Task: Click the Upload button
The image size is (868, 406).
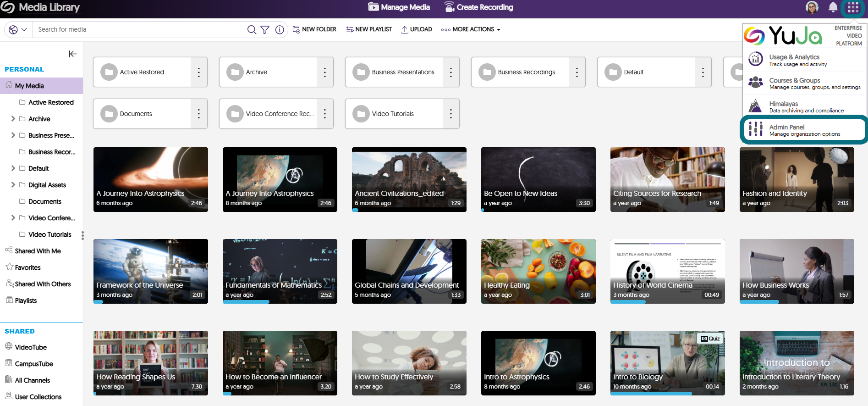Action: [417, 29]
